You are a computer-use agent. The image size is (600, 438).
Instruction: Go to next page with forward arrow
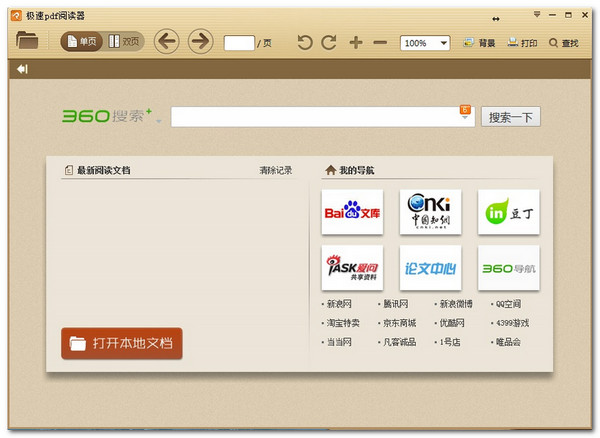click(x=200, y=42)
